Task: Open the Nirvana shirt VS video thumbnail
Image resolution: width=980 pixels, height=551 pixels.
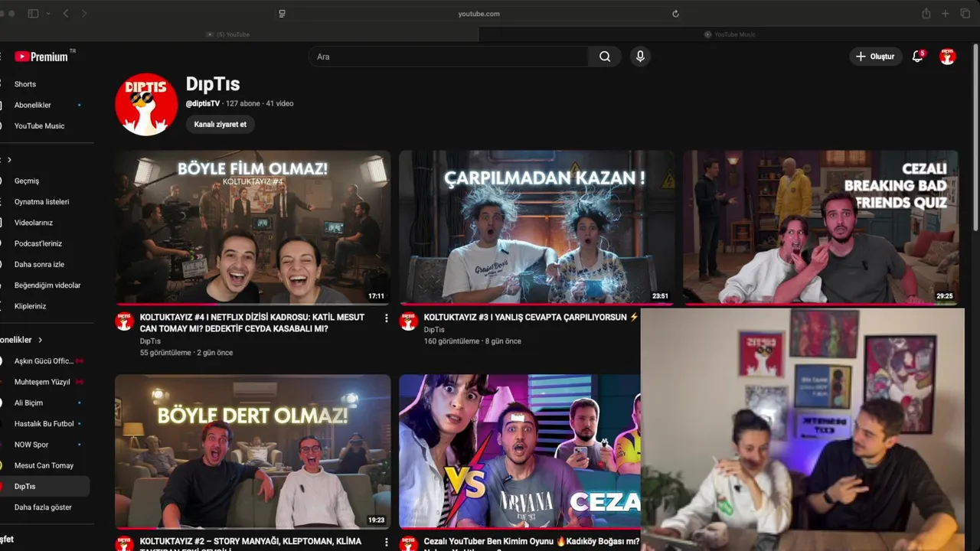Action: click(x=520, y=452)
